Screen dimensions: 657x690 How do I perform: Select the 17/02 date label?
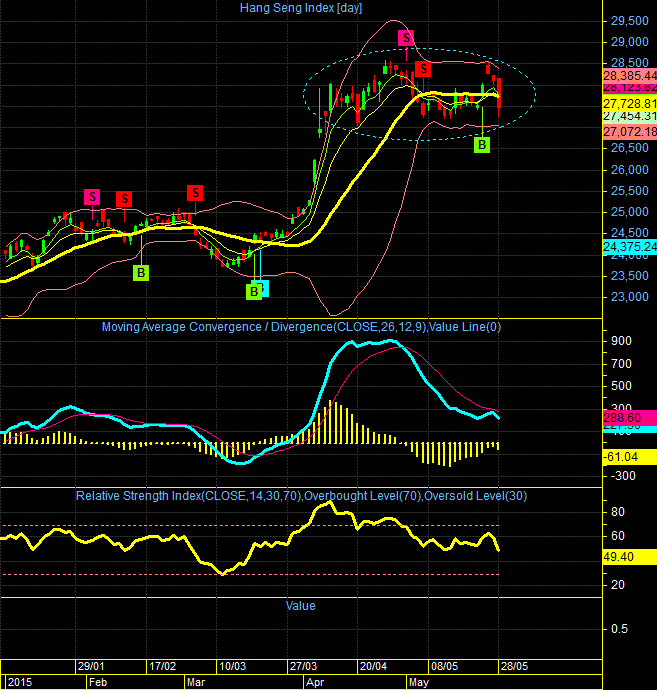pyautogui.click(x=162, y=666)
